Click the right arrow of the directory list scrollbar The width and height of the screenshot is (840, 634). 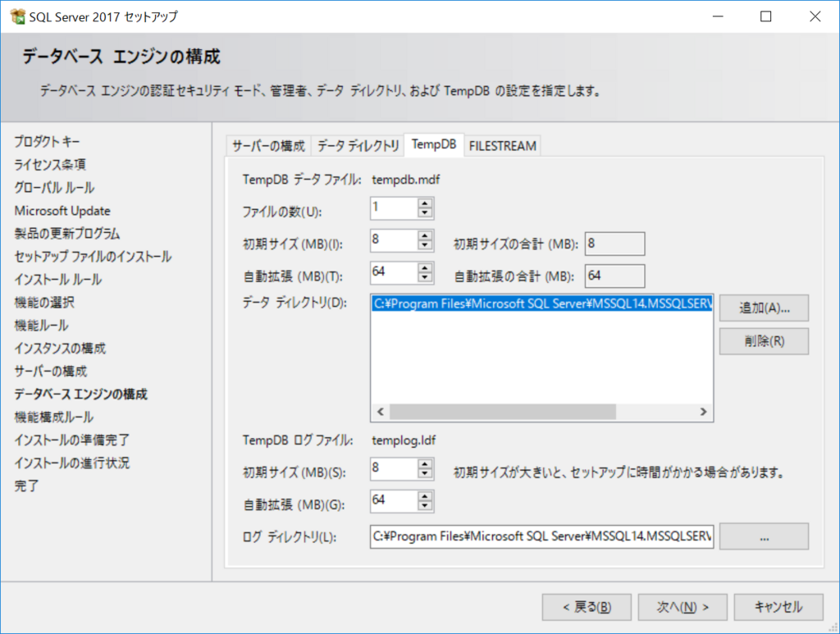click(703, 411)
